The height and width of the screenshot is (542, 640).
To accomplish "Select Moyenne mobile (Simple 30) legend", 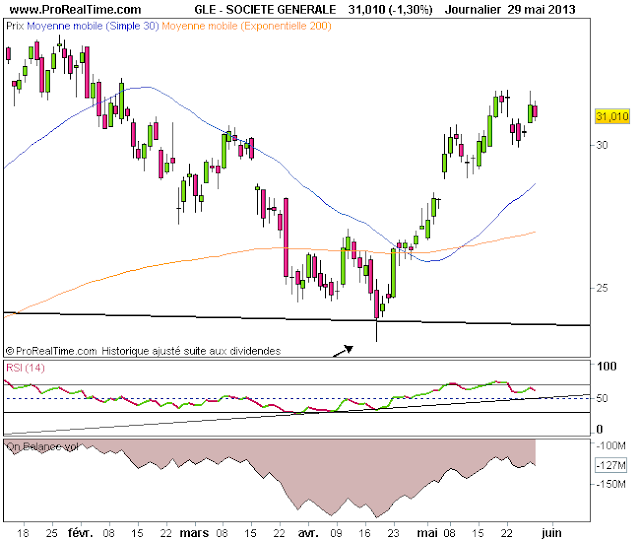I will (93, 26).
